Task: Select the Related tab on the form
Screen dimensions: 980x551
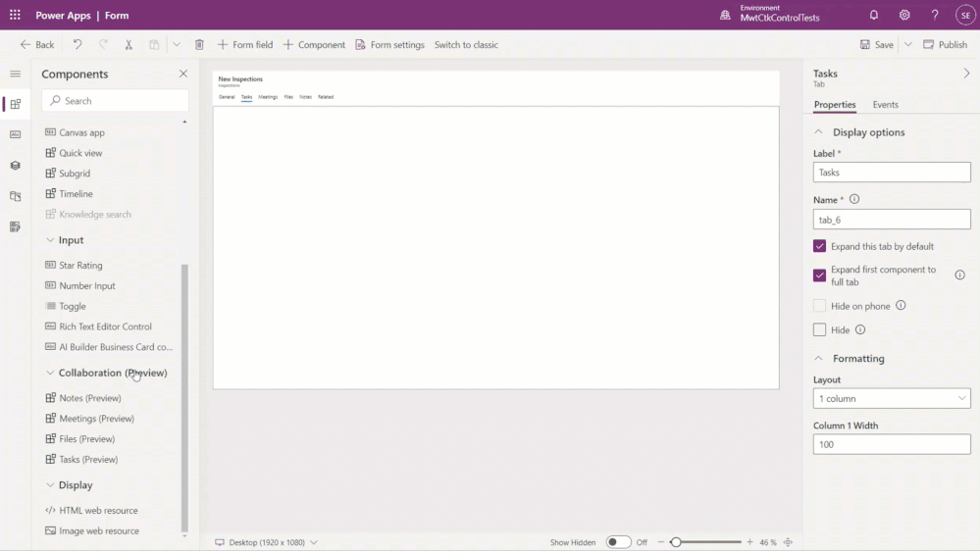Action: coord(326,97)
